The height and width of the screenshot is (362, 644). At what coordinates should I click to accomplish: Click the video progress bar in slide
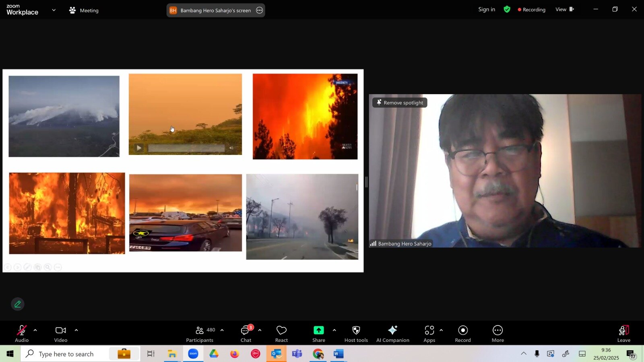coord(186,148)
